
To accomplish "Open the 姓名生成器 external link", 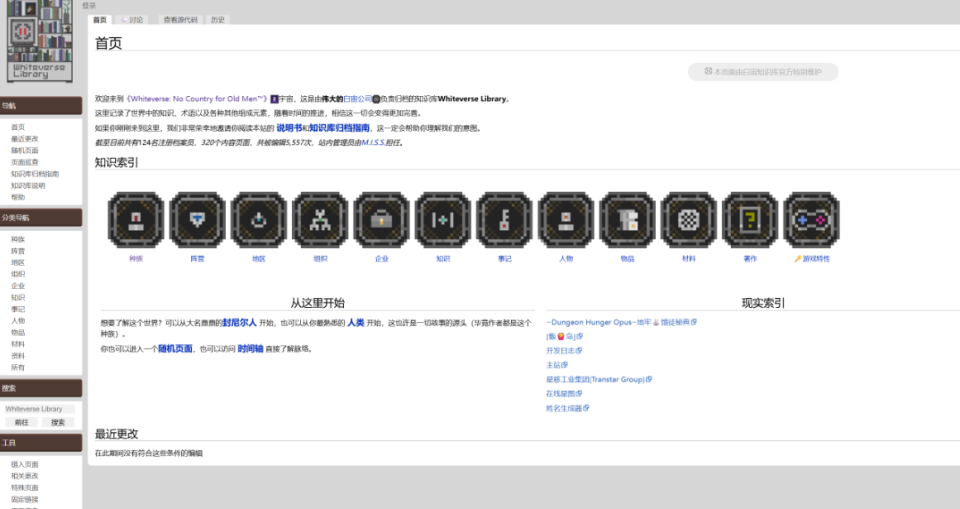I will click(x=568, y=409).
